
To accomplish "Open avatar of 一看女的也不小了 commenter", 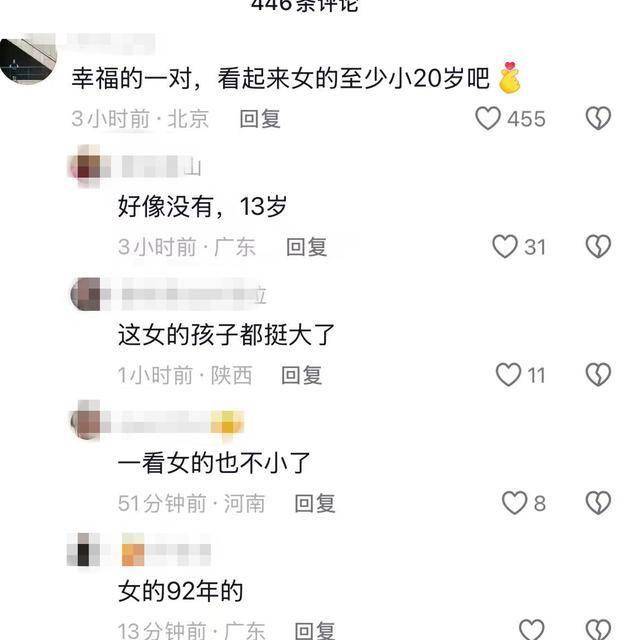I will pos(85,422).
